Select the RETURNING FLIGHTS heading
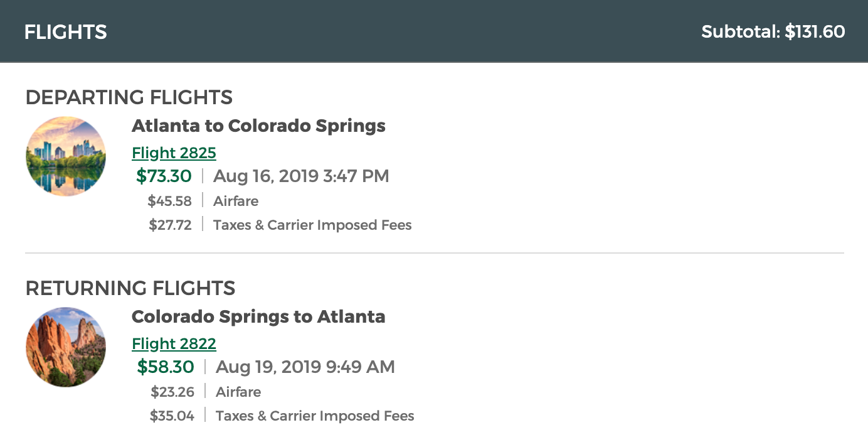This screenshot has width=868, height=447. click(x=130, y=288)
